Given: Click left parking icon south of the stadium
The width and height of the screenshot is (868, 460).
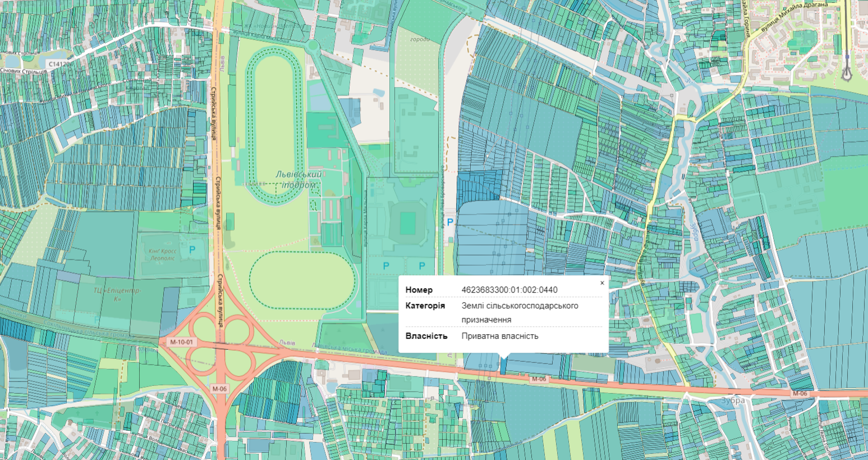Looking at the screenshot, I should (385, 266).
